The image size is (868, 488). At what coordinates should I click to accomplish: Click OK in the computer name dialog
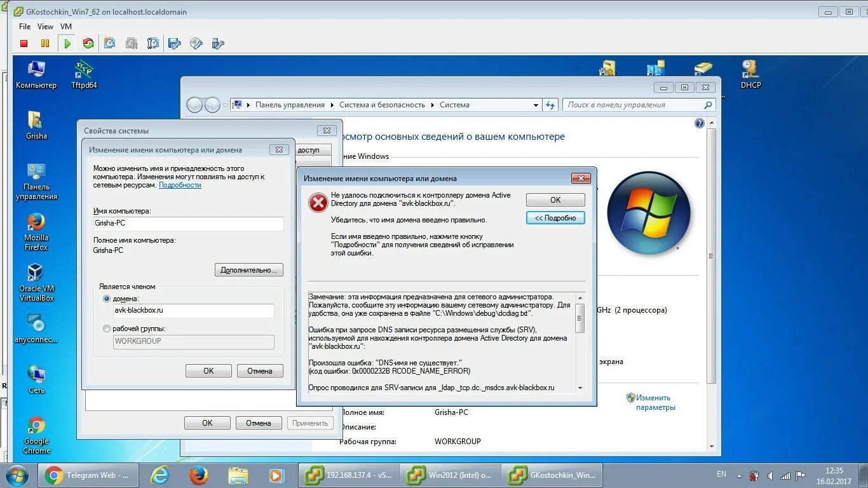click(208, 370)
